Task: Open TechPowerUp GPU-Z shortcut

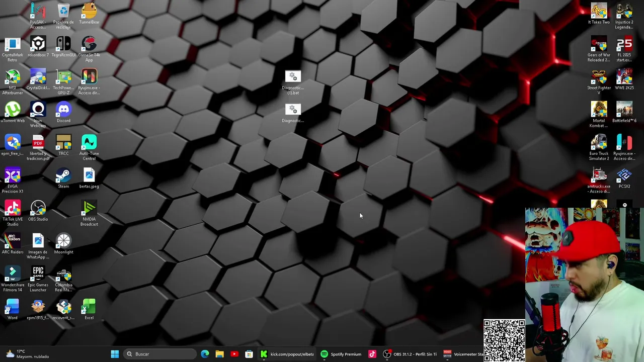Action: pyautogui.click(x=63, y=81)
